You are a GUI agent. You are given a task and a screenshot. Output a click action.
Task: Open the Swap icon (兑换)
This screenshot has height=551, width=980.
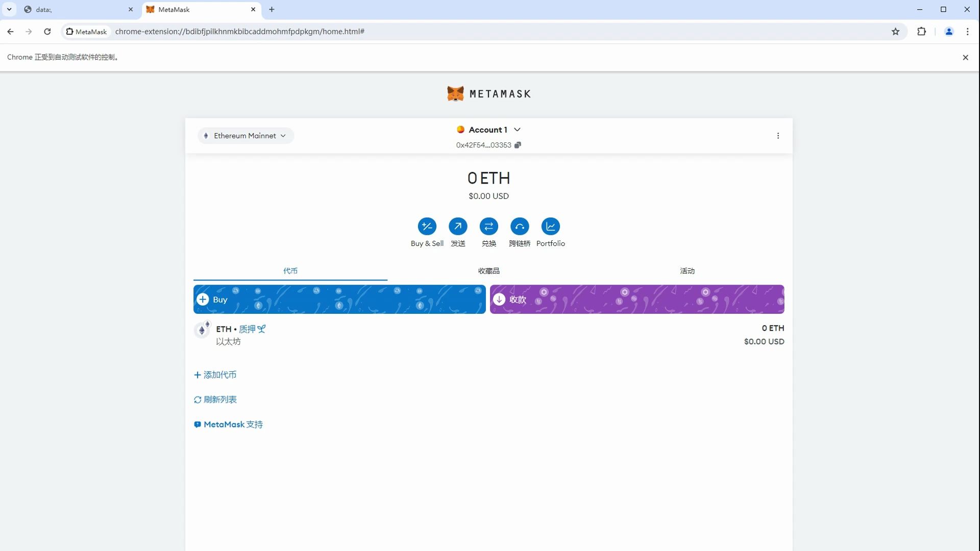[488, 226]
